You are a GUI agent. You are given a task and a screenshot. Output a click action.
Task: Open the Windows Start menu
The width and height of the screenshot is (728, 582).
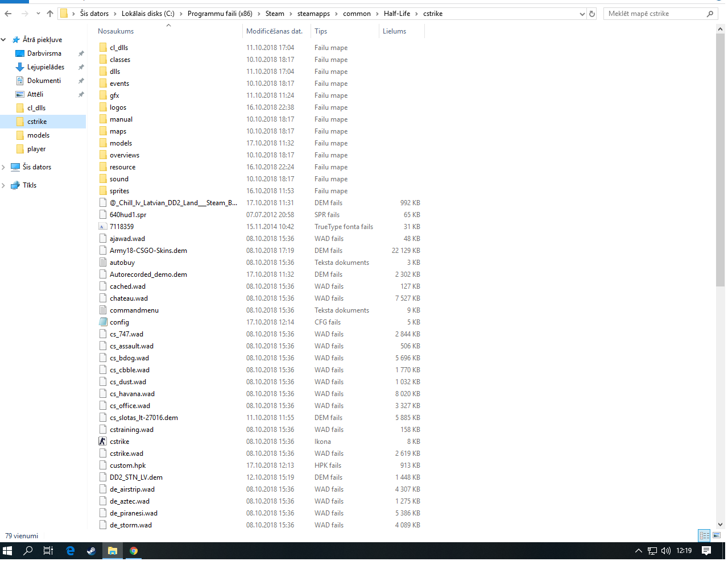7,551
